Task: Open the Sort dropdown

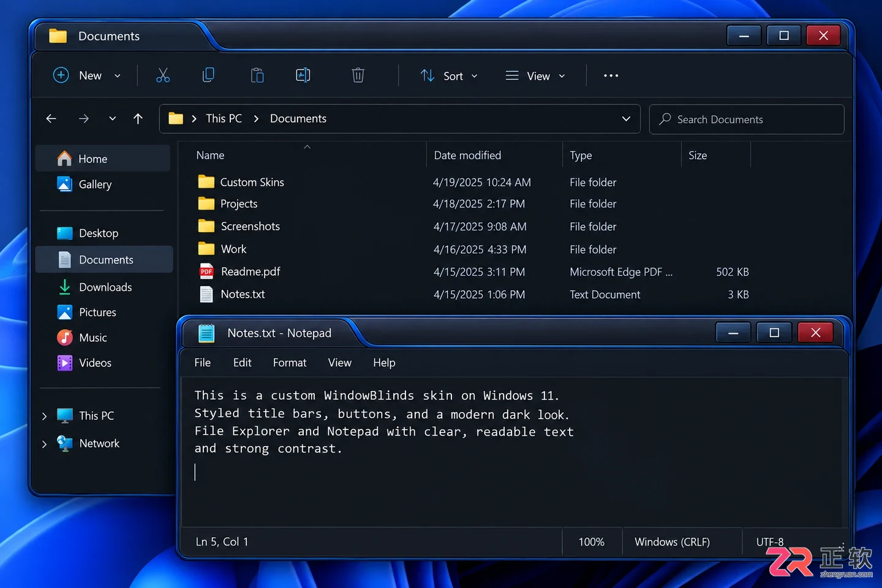Action: tap(449, 76)
